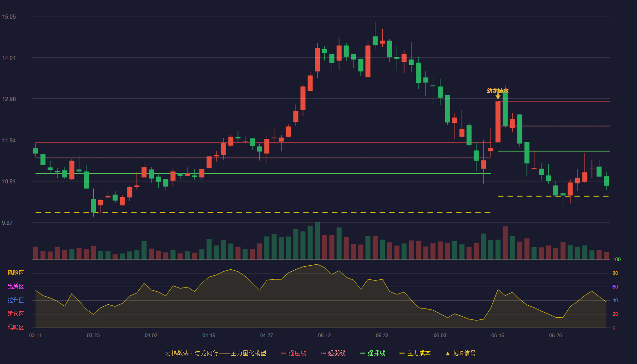Click the tallest green volume bar
This screenshot has height=364, width=637.
(x=317, y=241)
